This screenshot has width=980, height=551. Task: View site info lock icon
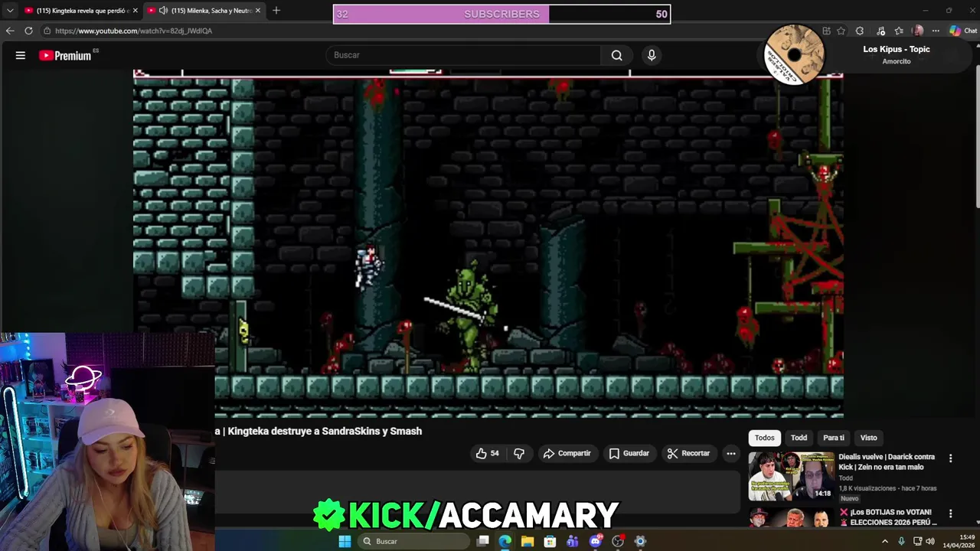(47, 31)
